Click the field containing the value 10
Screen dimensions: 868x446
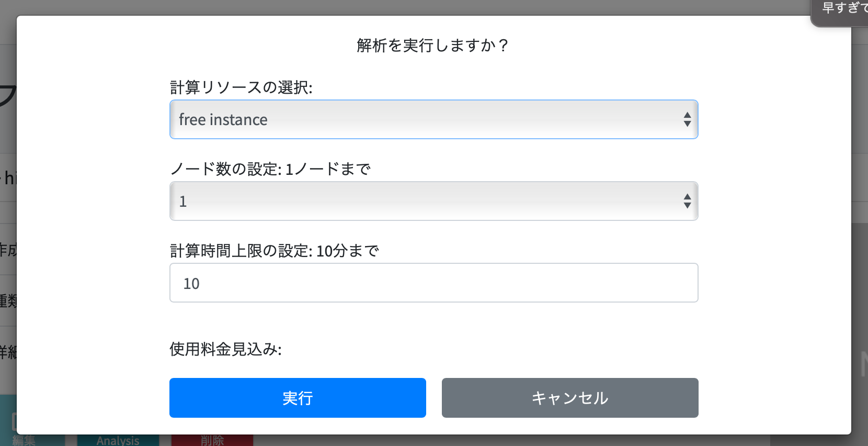pos(433,283)
